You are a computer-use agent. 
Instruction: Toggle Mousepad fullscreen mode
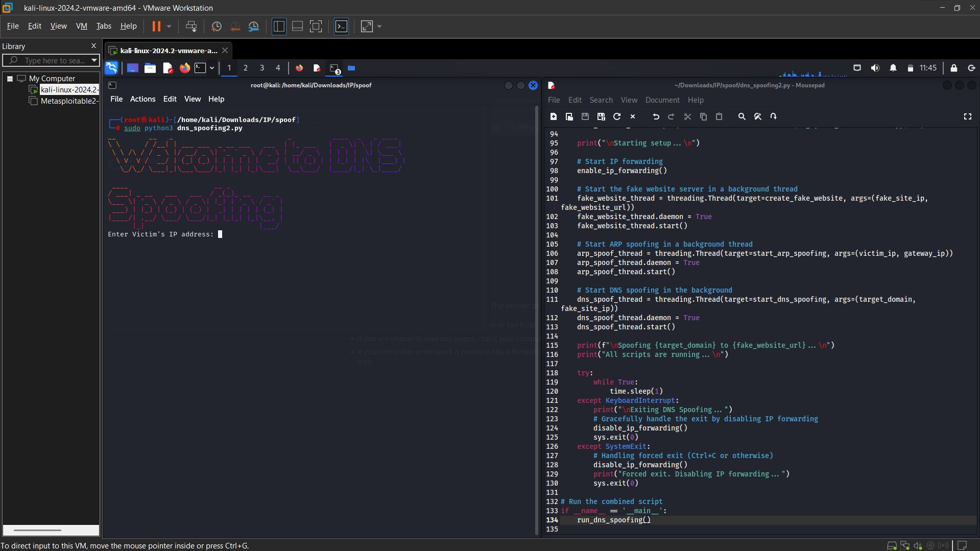pyautogui.click(x=968, y=116)
